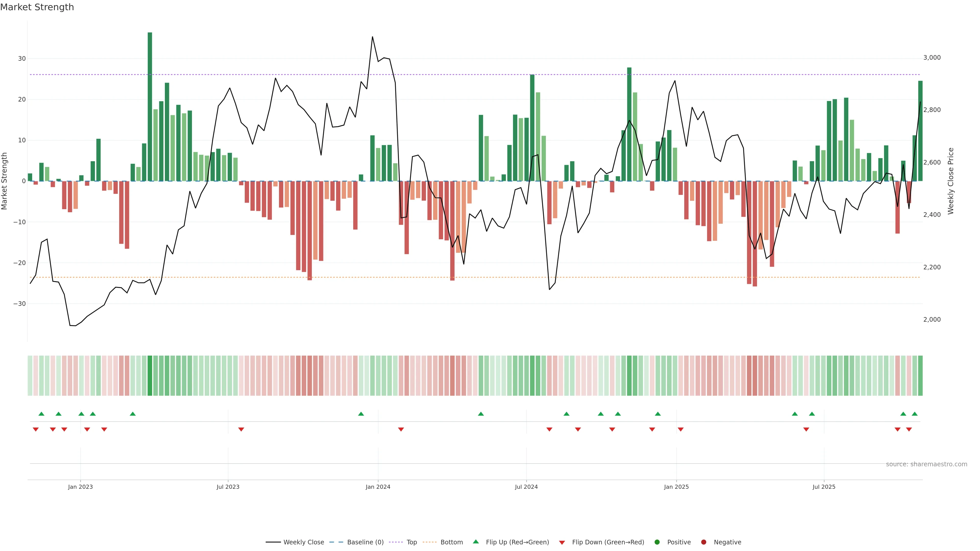Click the tallest green bar above 30
Viewport: 980px width, 551px height.
click(x=150, y=106)
